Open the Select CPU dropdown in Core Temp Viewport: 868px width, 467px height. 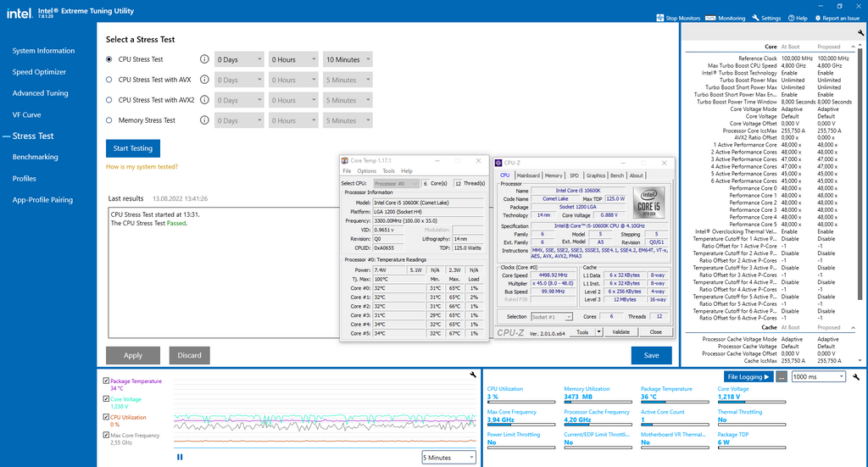[397, 183]
